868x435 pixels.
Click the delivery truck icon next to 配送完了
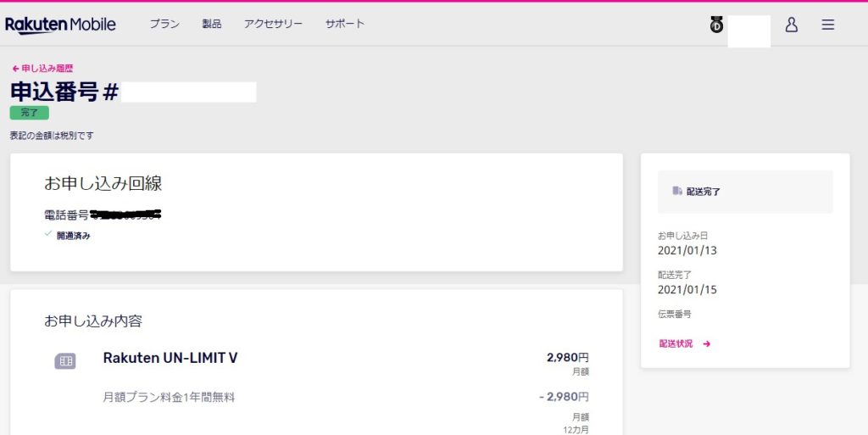click(677, 192)
